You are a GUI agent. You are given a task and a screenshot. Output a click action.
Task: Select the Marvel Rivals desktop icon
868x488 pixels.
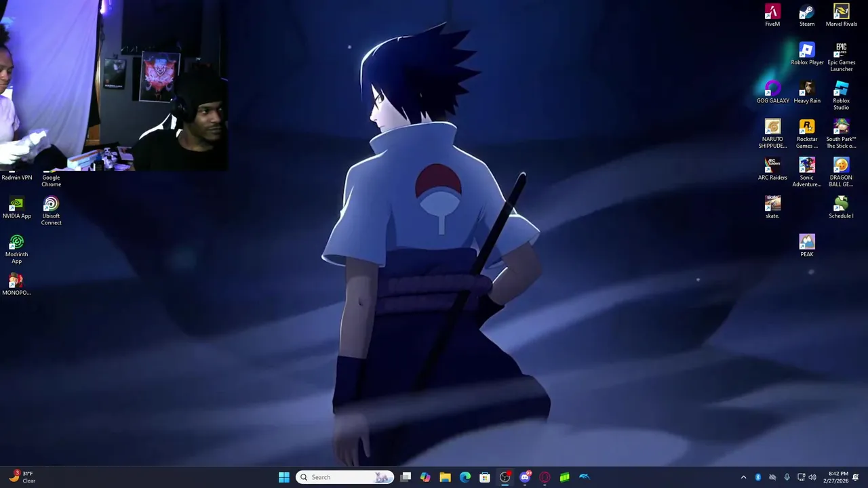[x=841, y=16]
